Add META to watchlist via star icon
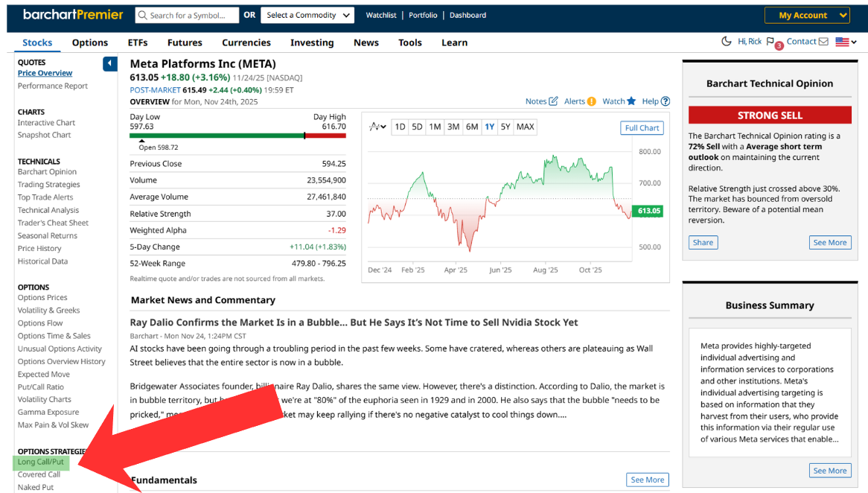Image resolution: width=868 pixels, height=493 pixels. click(x=631, y=101)
